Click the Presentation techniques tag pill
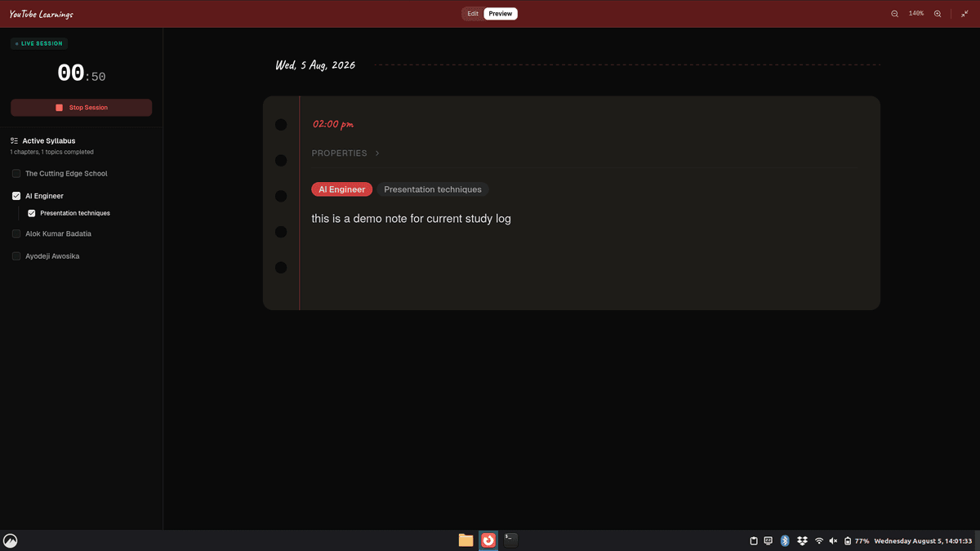 point(433,189)
